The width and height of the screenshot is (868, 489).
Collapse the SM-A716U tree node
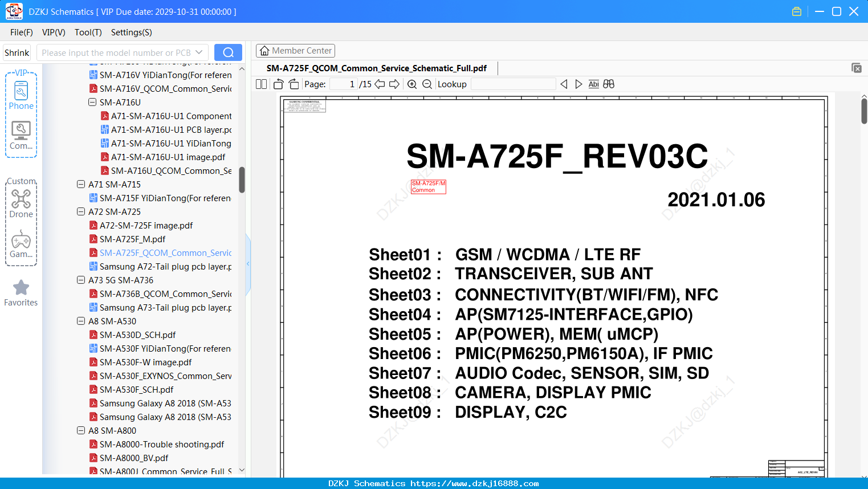click(92, 103)
